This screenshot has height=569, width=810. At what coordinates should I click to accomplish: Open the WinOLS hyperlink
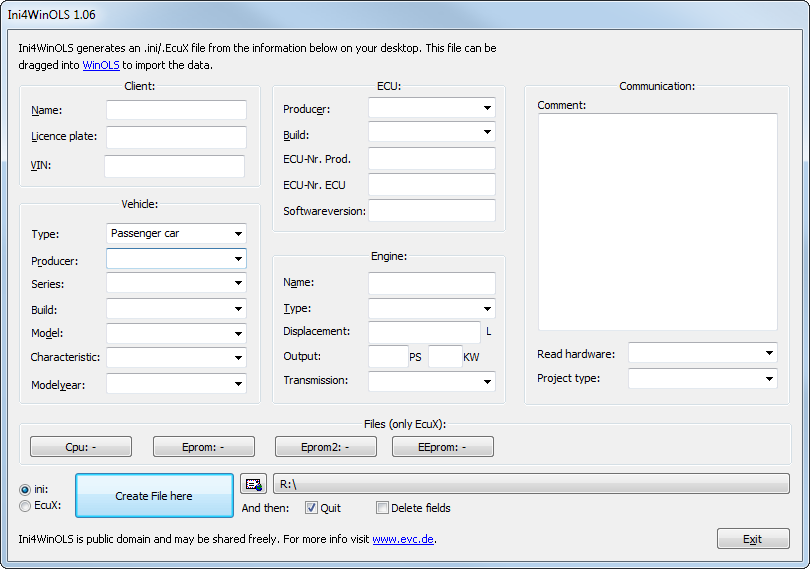pyautogui.click(x=101, y=65)
